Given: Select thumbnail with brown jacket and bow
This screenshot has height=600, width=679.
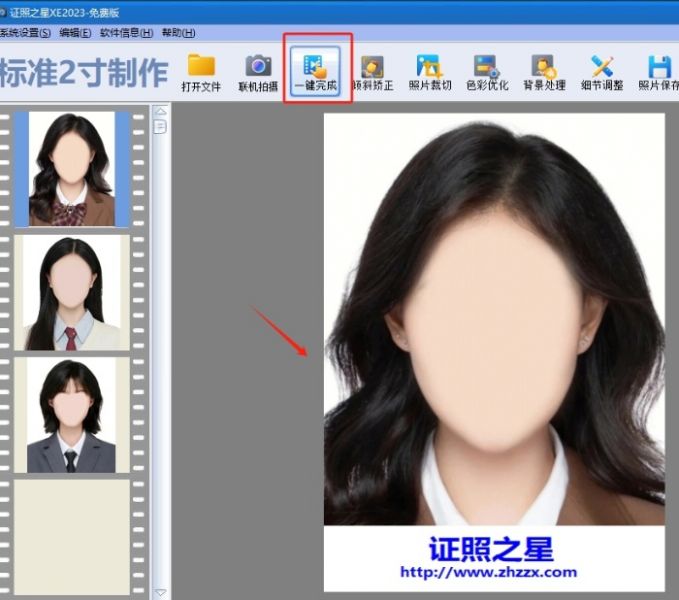Looking at the screenshot, I should point(72,169).
